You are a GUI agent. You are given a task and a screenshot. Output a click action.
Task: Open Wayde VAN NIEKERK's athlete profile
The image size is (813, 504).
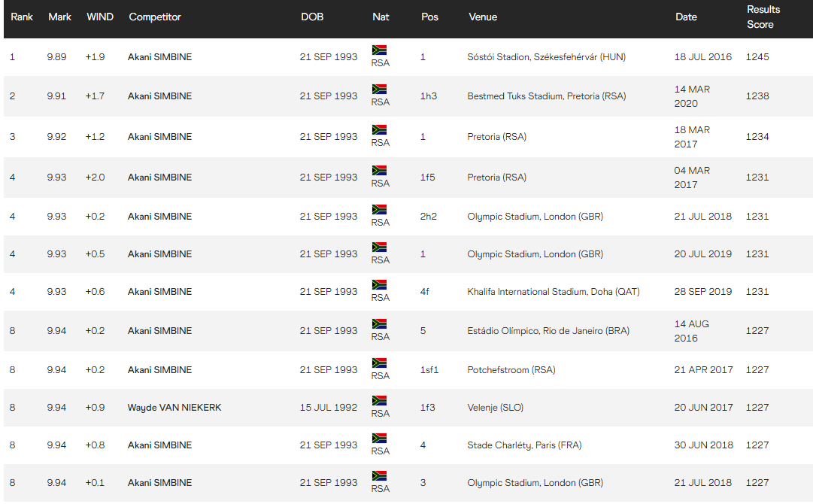[174, 408]
